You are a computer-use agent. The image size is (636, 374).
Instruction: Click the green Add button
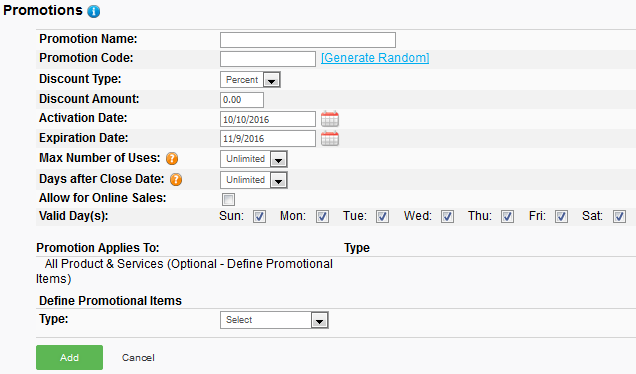click(69, 357)
